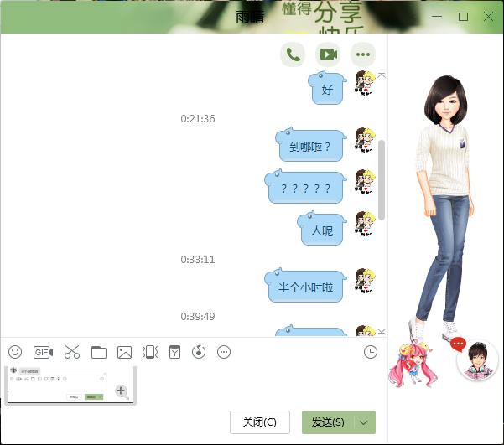Click sender avatar beside "人呢" message
The height and width of the screenshot is (445, 504).
pos(365,224)
